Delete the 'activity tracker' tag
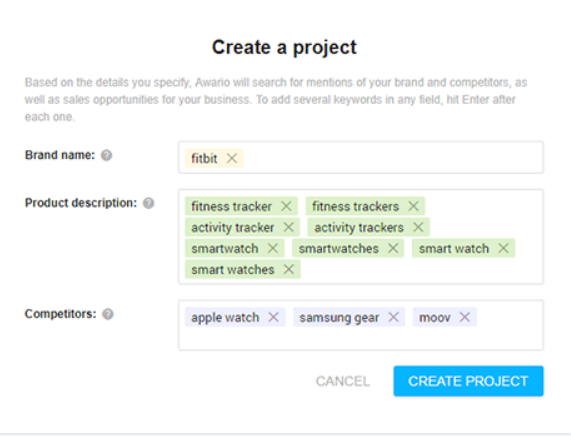Viewport: 571px width, 436px height. 288,227
